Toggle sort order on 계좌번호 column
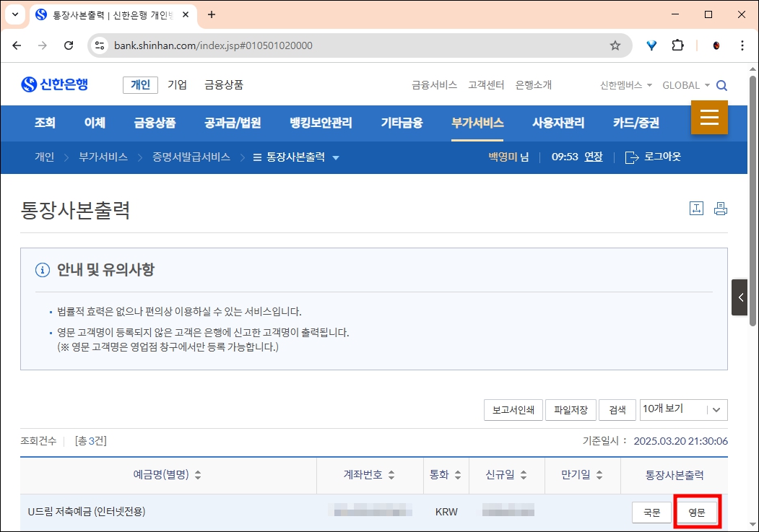Screen dimensions: 759x532 (392, 476)
